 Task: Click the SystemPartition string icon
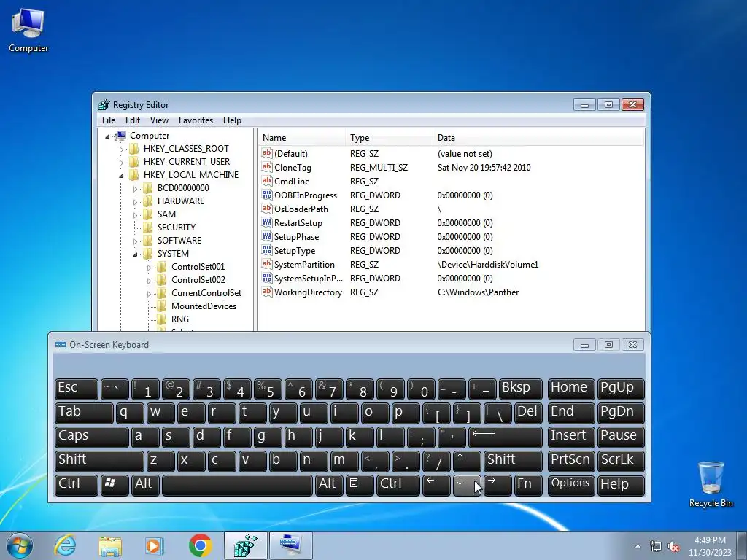point(266,264)
